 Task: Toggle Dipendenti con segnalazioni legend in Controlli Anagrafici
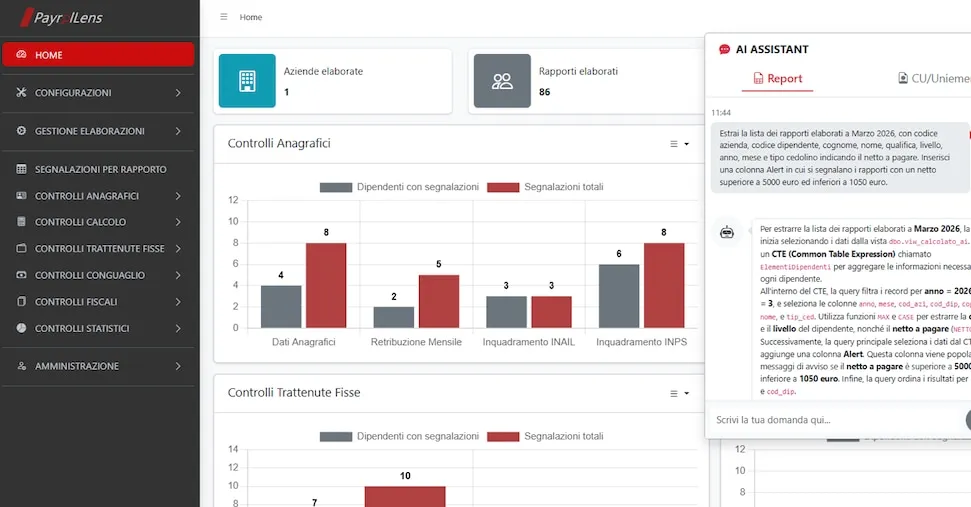[399, 187]
